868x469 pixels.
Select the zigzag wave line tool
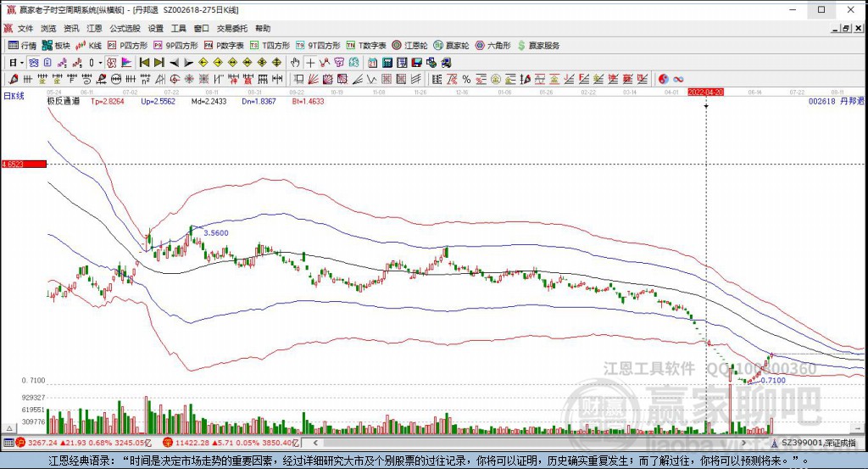coord(371,79)
